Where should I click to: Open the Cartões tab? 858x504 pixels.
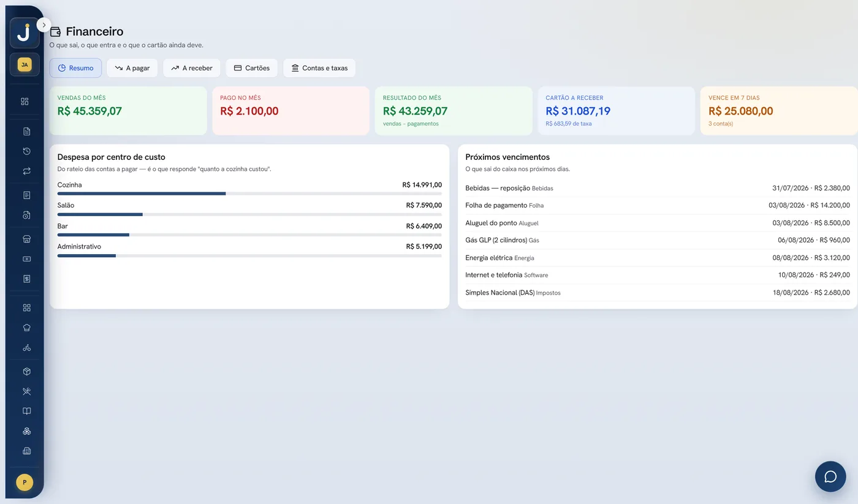[x=252, y=68]
